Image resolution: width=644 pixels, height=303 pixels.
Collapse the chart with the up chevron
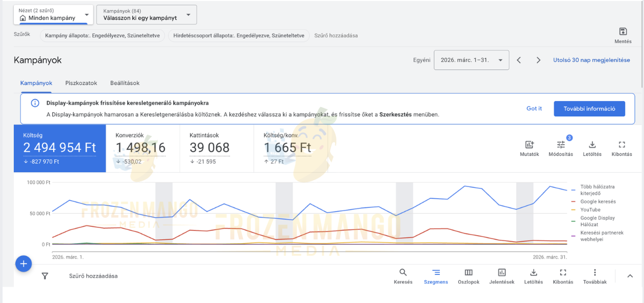pyautogui.click(x=630, y=276)
